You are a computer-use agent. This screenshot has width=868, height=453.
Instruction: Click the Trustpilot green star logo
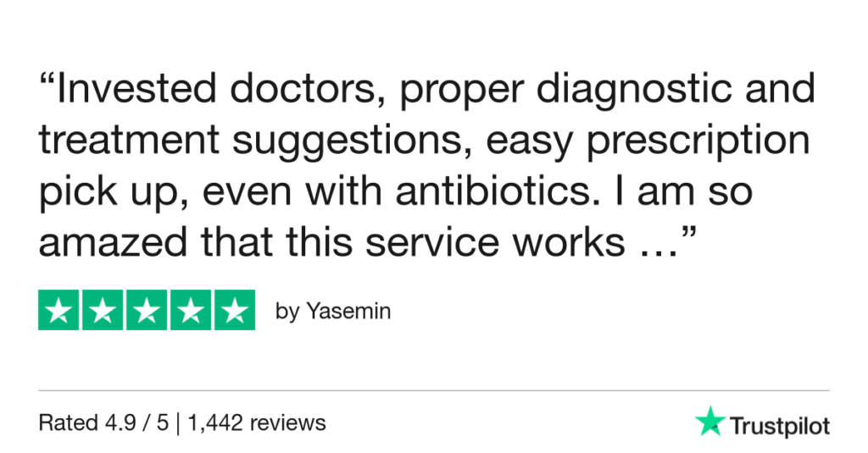pyautogui.click(x=709, y=422)
